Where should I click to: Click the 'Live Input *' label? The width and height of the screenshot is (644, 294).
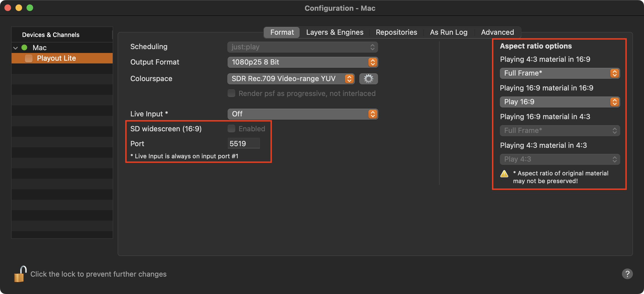[x=149, y=114]
